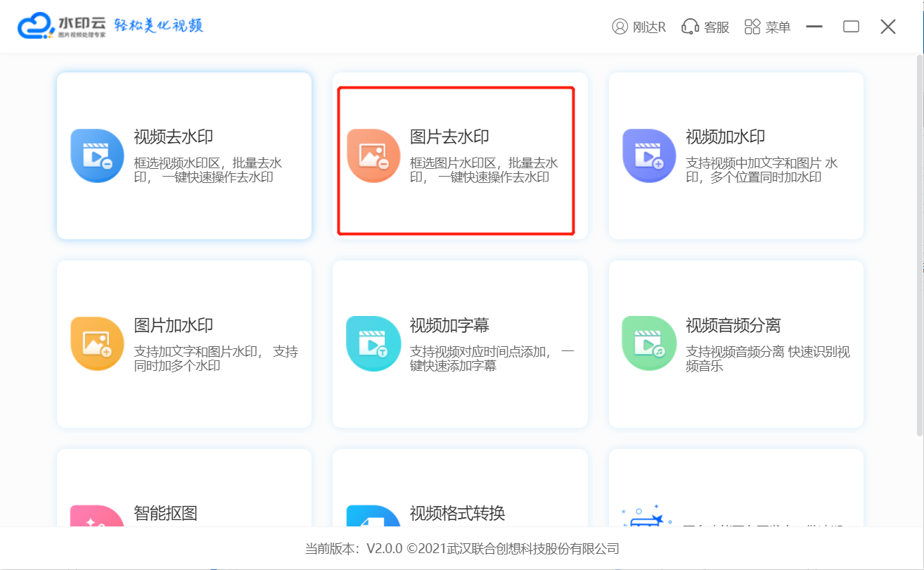Click the 视频加字幕 cyan icon
Image resolution: width=924 pixels, height=570 pixels.
point(373,344)
